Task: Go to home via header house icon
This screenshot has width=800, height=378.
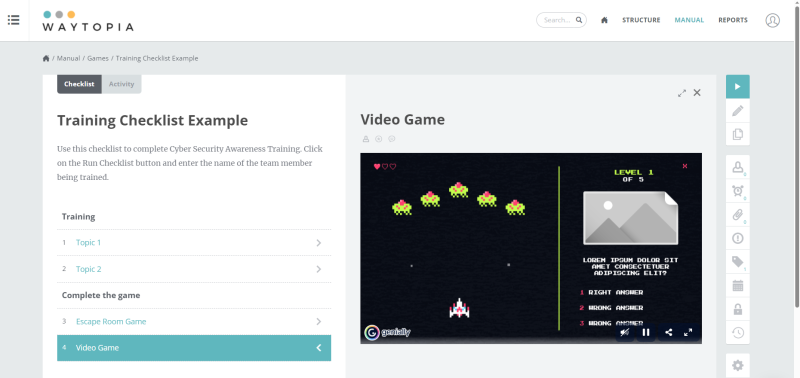Action: [604, 20]
